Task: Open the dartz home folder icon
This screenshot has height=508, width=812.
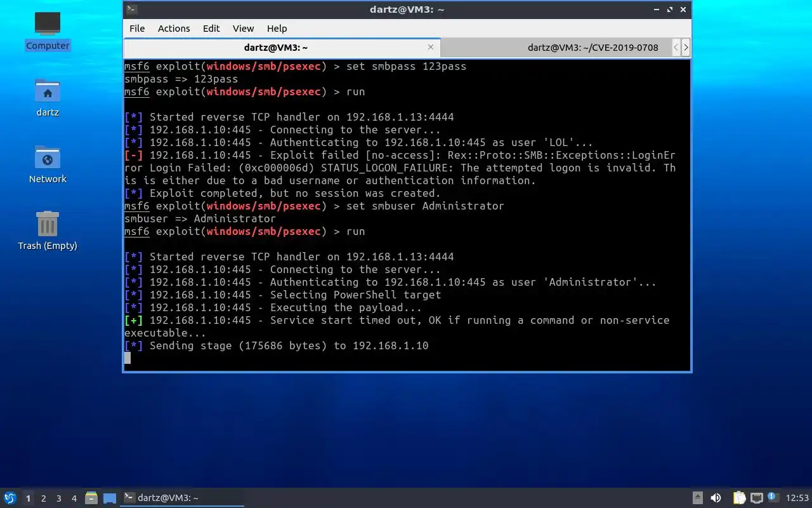Action: pyautogui.click(x=48, y=98)
